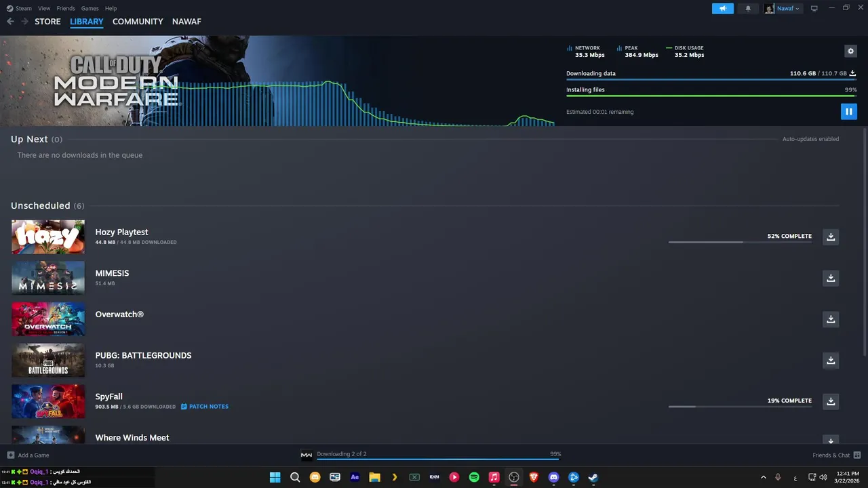
Task: Go back with the arrow
Action: (10, 21)
